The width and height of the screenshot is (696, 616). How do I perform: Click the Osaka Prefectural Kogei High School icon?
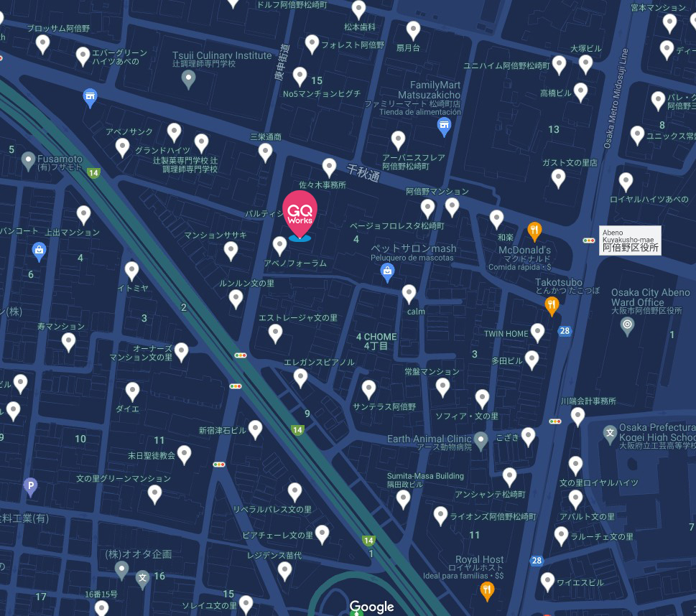(610, 435)
